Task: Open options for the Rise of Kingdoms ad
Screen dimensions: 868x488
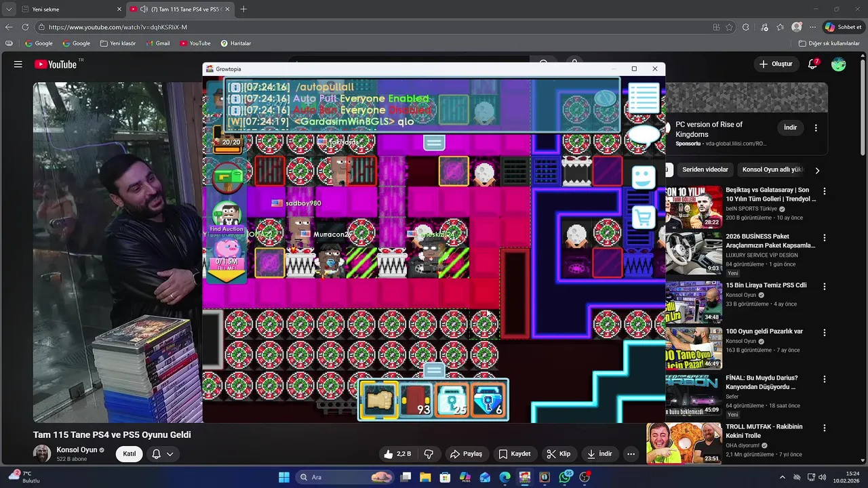Action: pyautogui.click(x=816, y=127)
